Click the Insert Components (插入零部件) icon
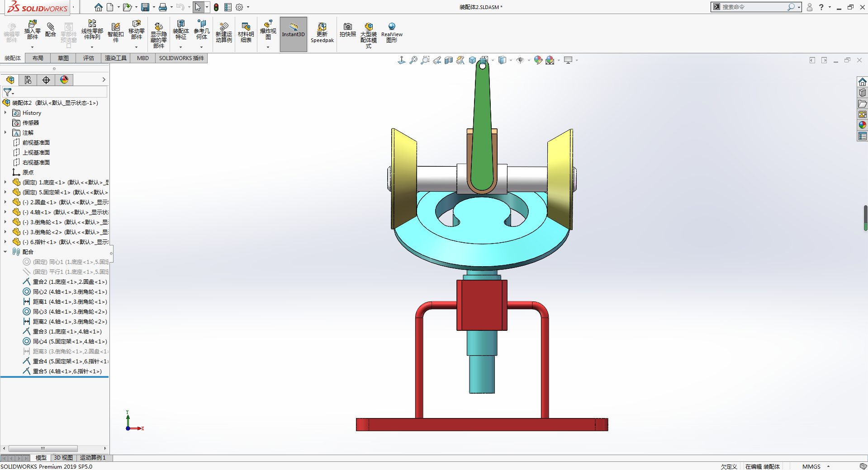868x470 pixels. 33,30
